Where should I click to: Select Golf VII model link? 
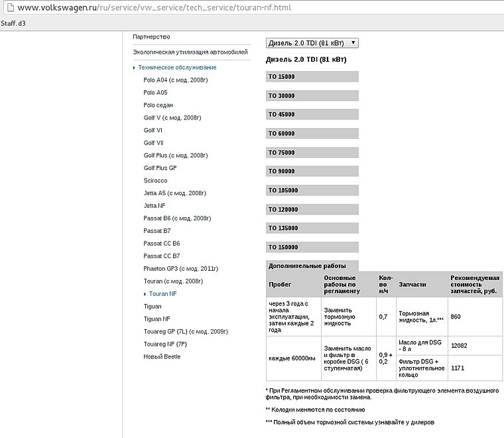click(x=153, y=143)
